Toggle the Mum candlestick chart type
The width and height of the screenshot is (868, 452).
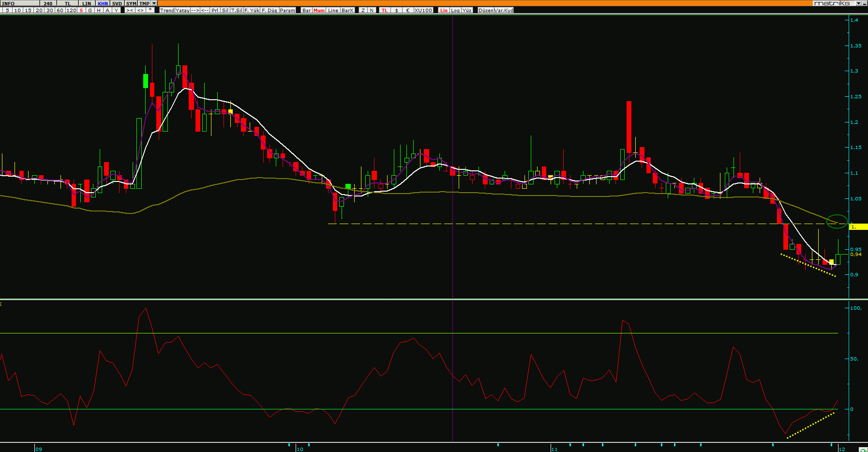[319, 10]
